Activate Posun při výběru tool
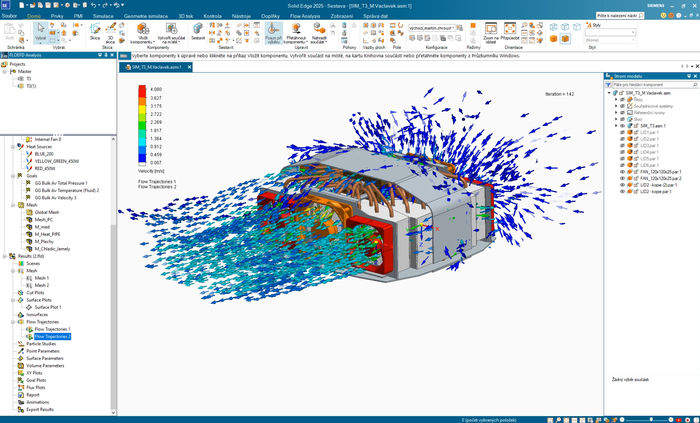Viewport: 700px width, 423px height. (273, 33)
